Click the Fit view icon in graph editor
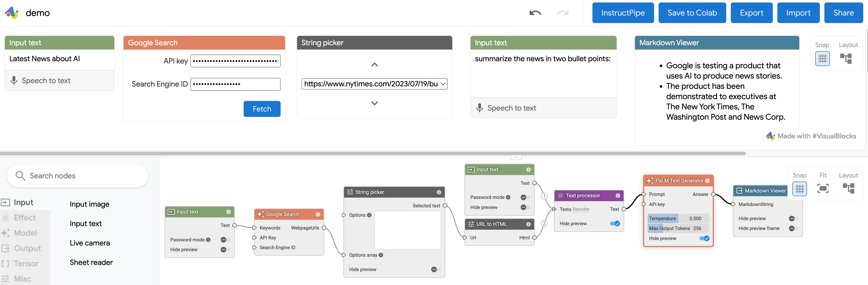The width and height of the screenshot is (868, 285). pyautogui.click(x=823, y=188)
